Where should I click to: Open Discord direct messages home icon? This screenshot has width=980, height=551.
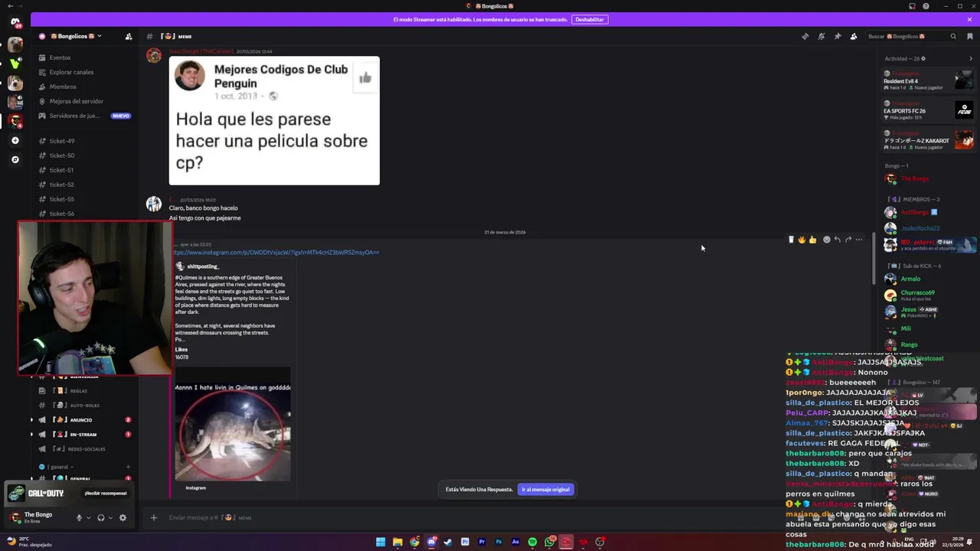click(15, 22)
